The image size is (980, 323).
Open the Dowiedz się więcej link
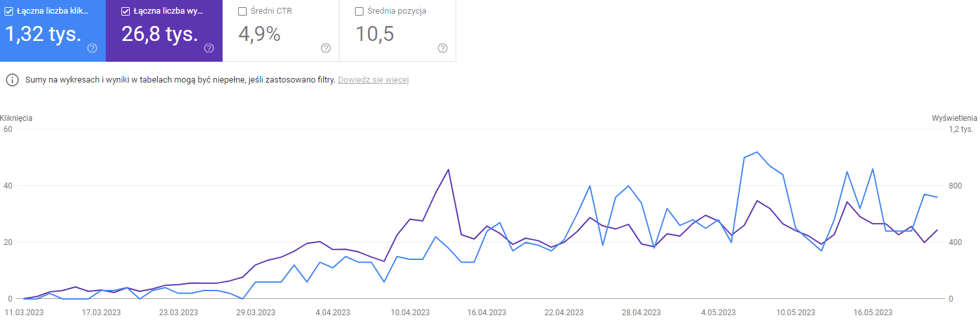tap(373, 80)
